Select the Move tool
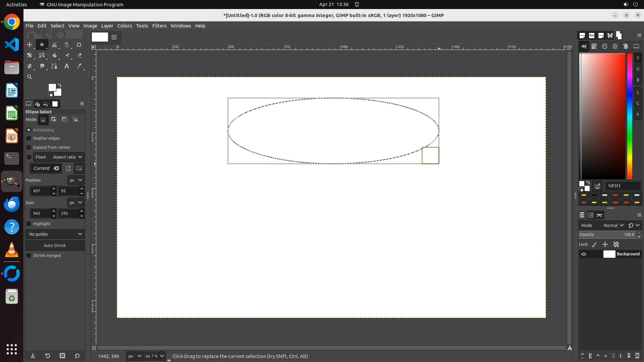Viewport: 644px width, 362px height. 30,45
